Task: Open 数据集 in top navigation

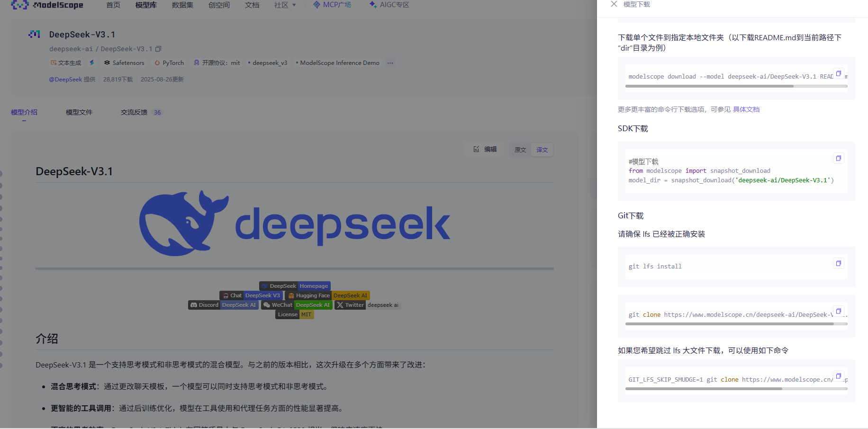Action: pyautogui.click(x=182, y=5)
